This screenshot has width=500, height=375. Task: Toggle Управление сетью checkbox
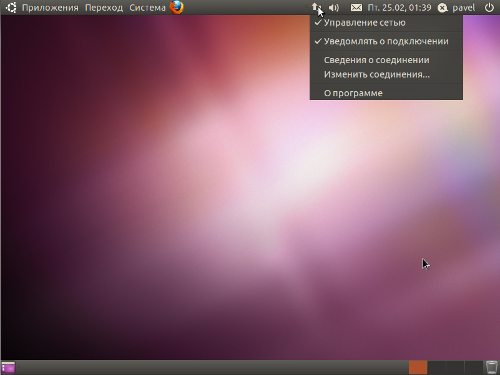point(386,23)
